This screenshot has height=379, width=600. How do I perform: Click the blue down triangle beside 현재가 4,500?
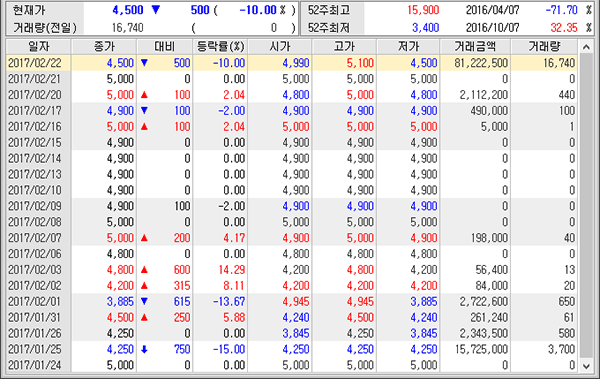(x=156, y=10)
